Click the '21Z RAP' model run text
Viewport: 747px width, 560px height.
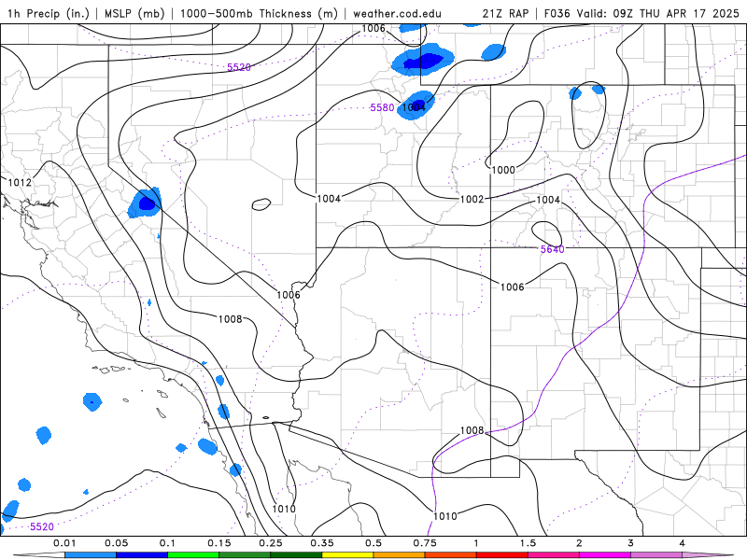coord(505,13)
